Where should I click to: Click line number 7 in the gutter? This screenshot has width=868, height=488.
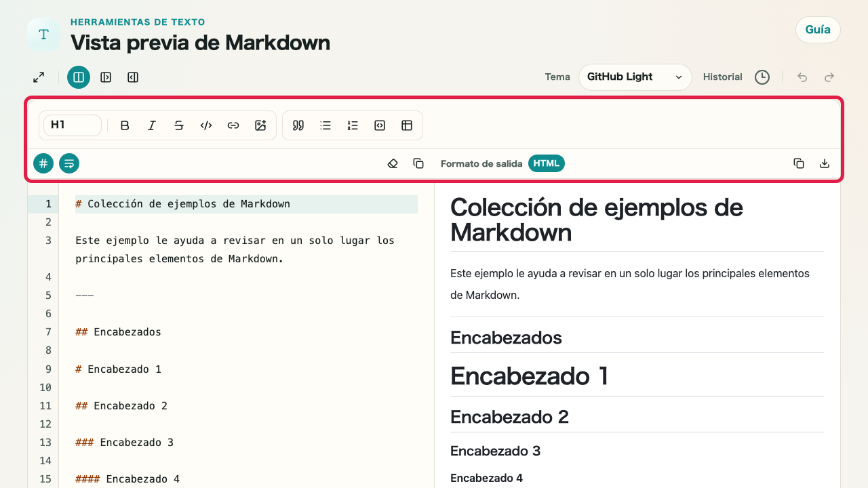click(48, 332)
